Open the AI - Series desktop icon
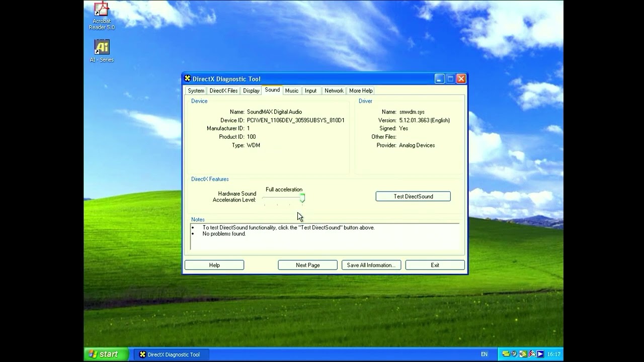This screenshot has width=644, height=362. click(102, 51)
